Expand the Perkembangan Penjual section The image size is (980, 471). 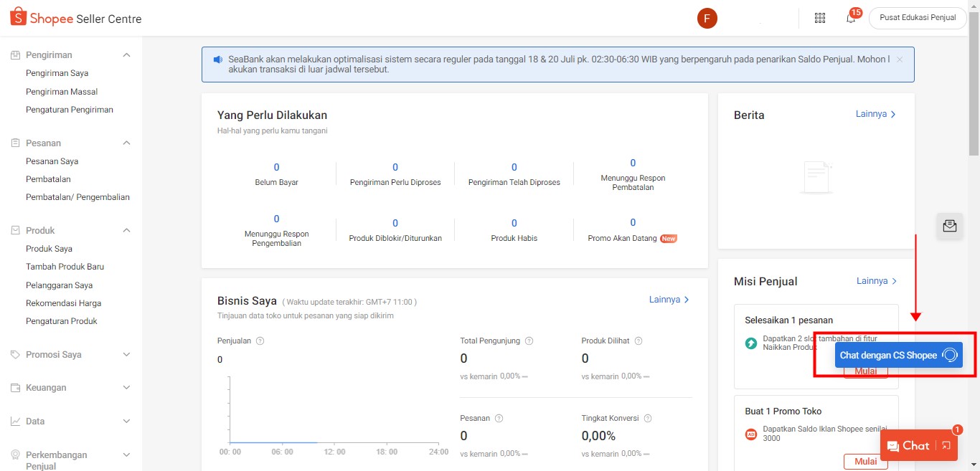point(127,455)
